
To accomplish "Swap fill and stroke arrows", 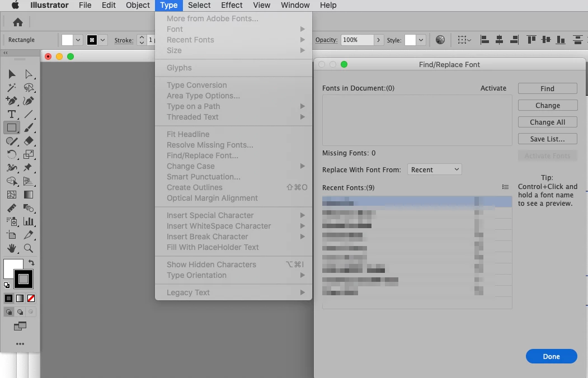I will click(x=31, y=263).
